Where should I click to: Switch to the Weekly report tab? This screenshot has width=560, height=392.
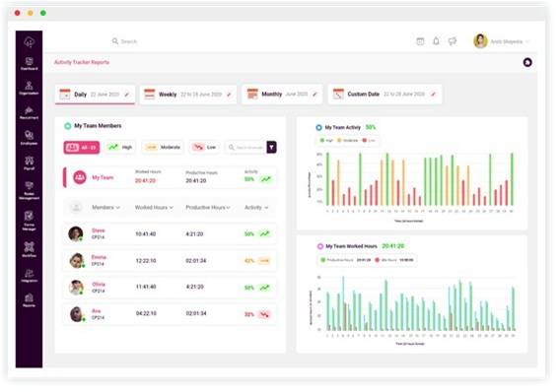[x=188, y=95]
